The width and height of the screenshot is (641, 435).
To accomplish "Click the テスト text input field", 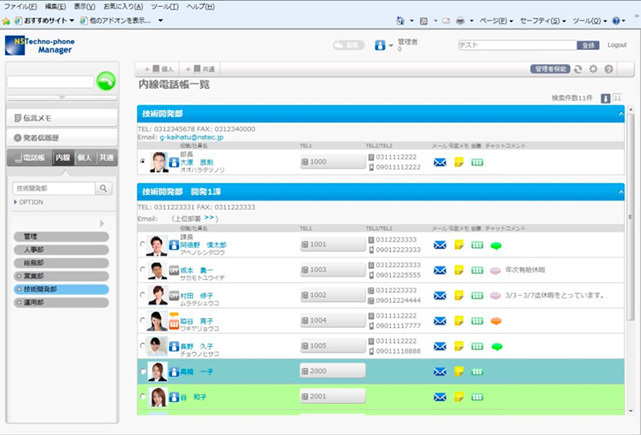I will tap(516, 45).
